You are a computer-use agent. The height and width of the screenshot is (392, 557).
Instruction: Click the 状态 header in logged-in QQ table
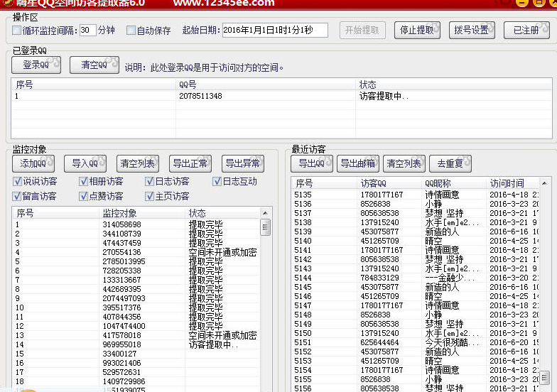tap(453, 85)
